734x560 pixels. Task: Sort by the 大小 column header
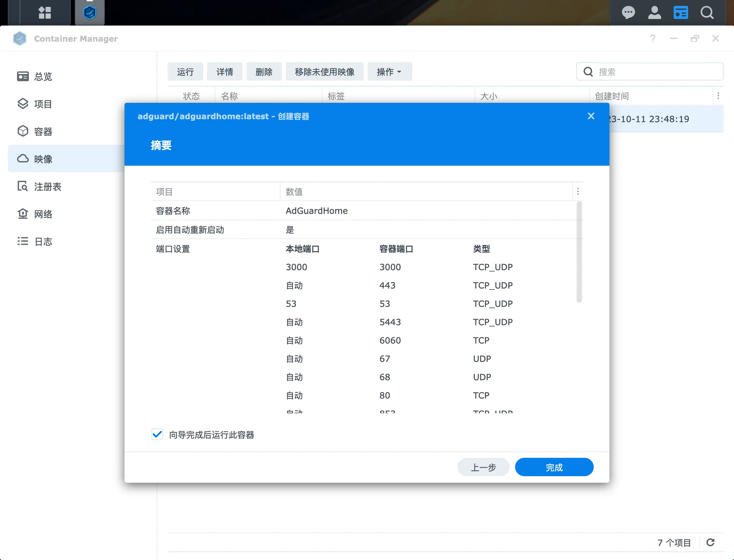click(x=532, y=96)
